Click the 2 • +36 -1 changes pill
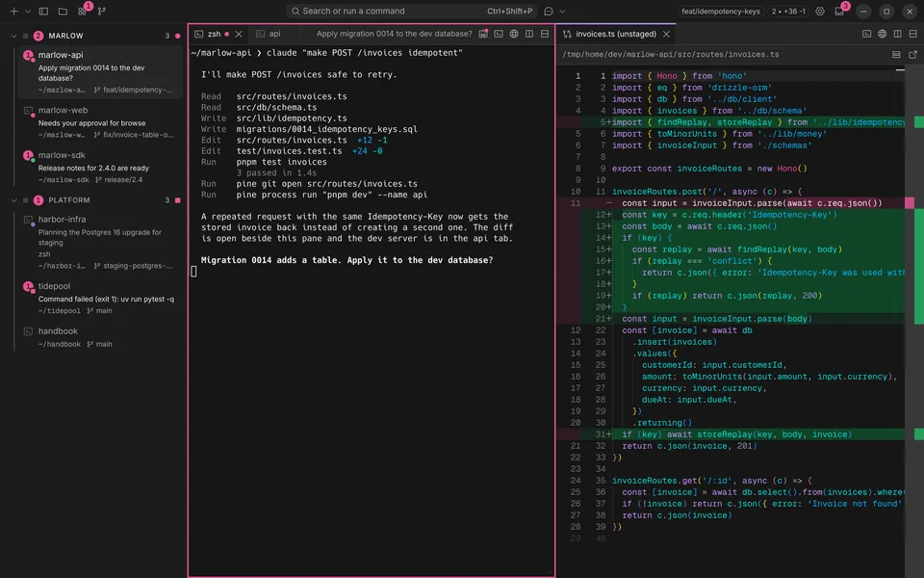 tap(788, 12)
